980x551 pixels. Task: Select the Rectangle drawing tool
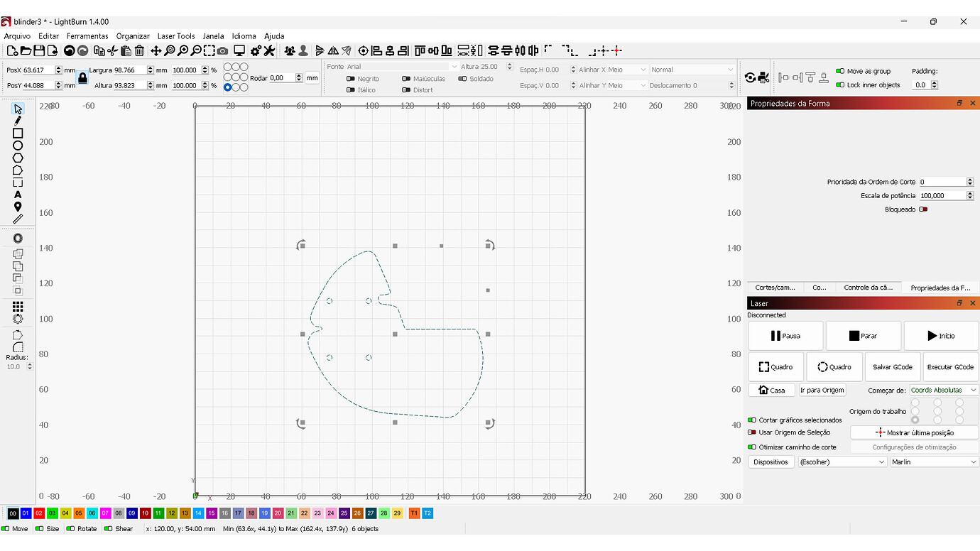click(x=18, y=133)
